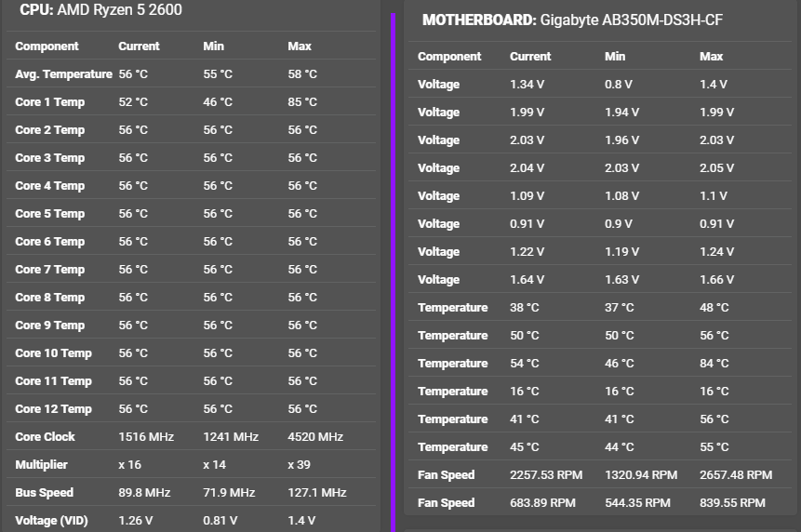Screen dimensions: 801x532
Task: Select the 'Component' header in the CPU table
Action: coord(47,46)
